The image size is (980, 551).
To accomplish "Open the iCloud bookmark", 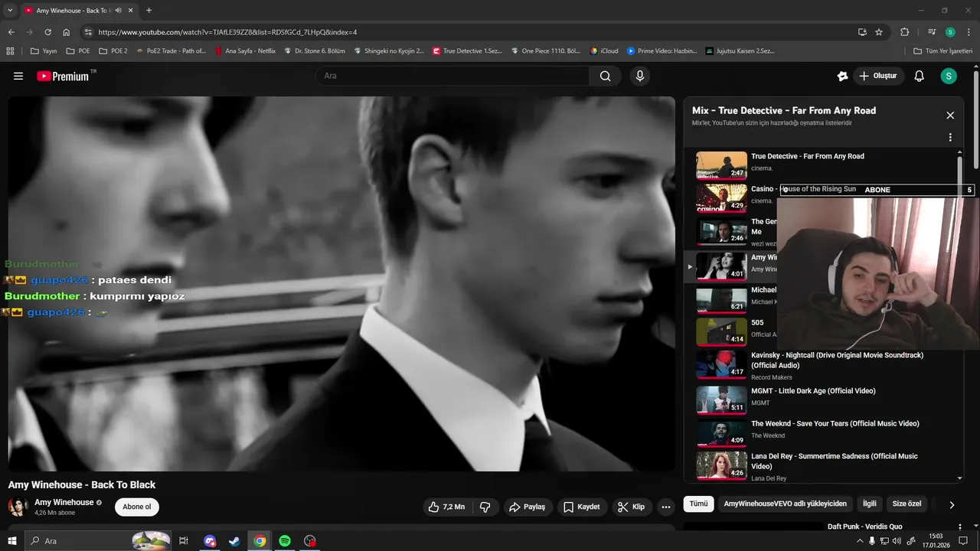I will pyautogui.click(x=604, y=51).
